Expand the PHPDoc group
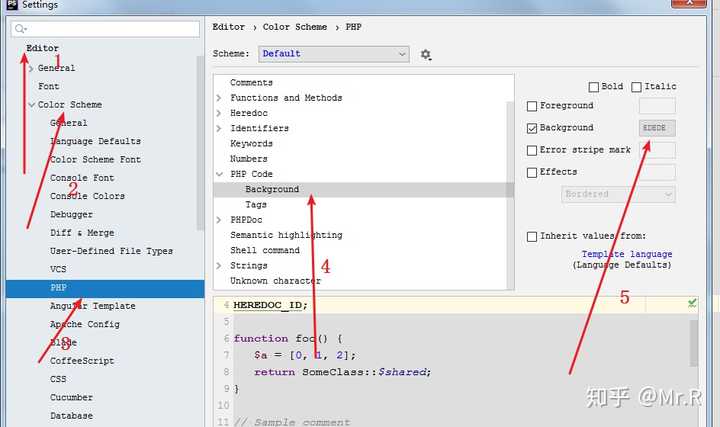 [x=219, y=220]
